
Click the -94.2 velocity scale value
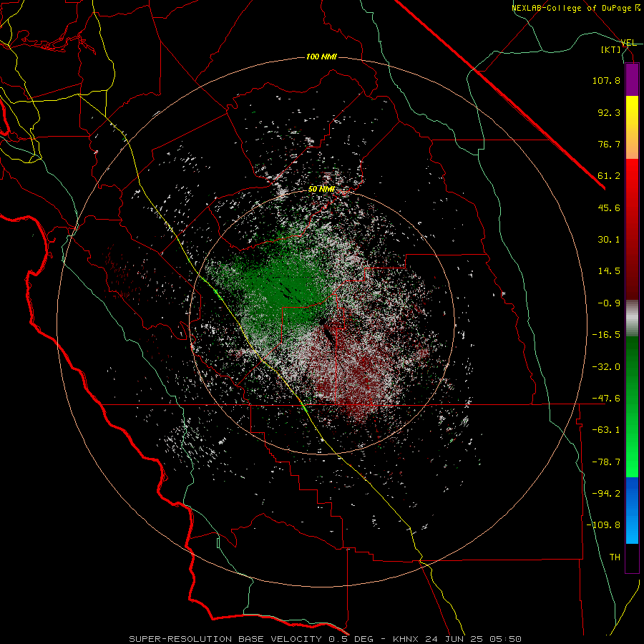606,494
